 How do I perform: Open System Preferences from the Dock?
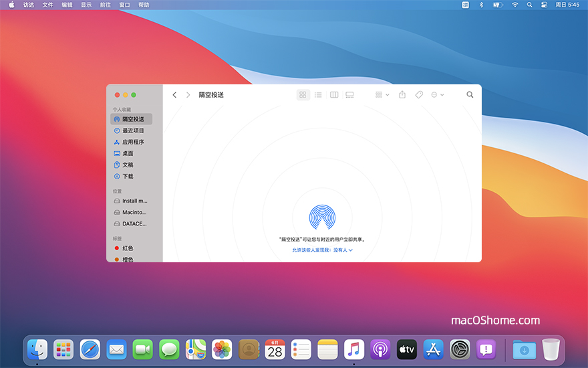[460, 349]
